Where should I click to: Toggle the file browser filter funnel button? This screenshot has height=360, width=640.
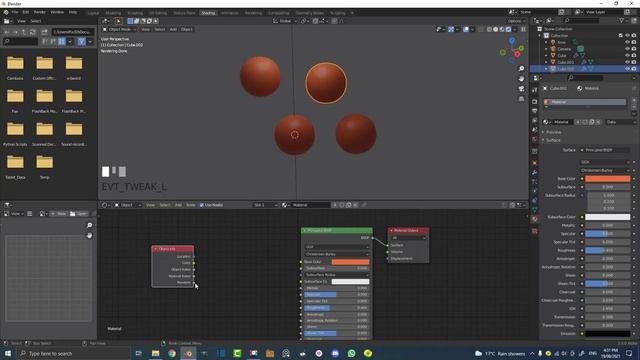tap(81, 41)
